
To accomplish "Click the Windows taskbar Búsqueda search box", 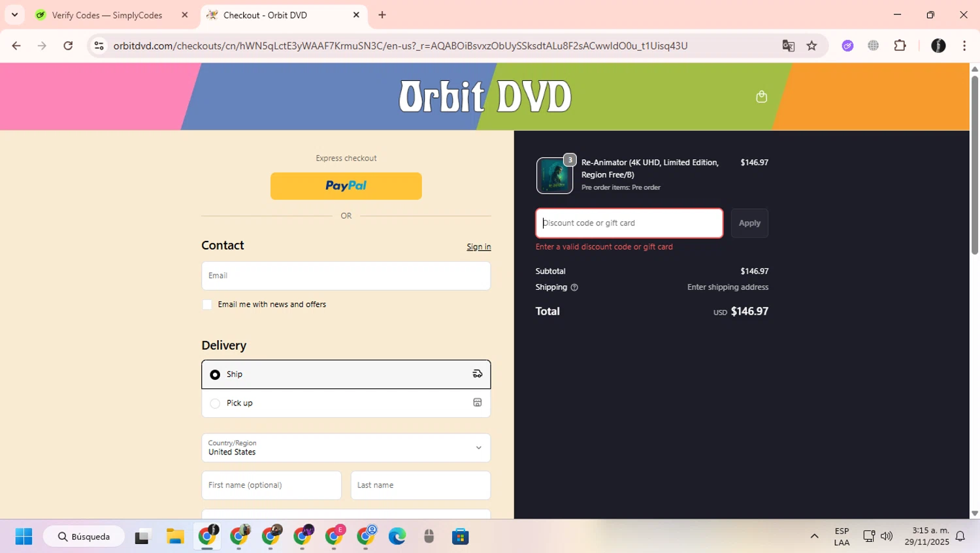I will pos(84,537).
